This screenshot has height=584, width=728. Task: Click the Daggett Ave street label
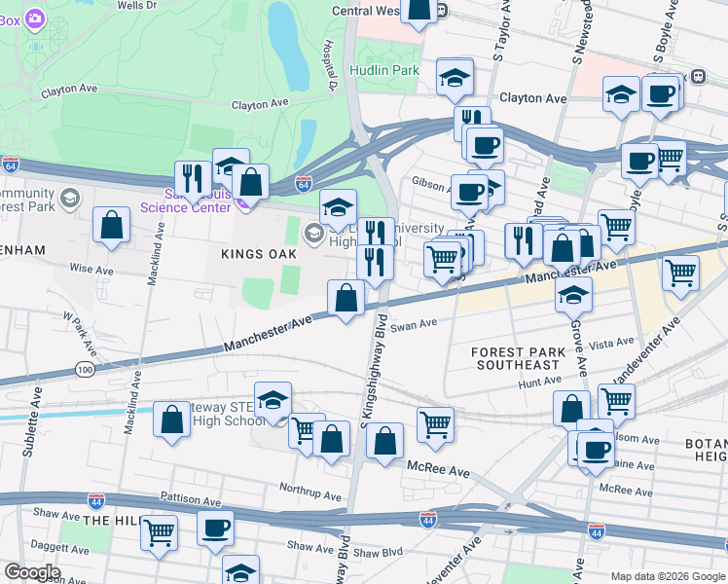tap(60, 547)
